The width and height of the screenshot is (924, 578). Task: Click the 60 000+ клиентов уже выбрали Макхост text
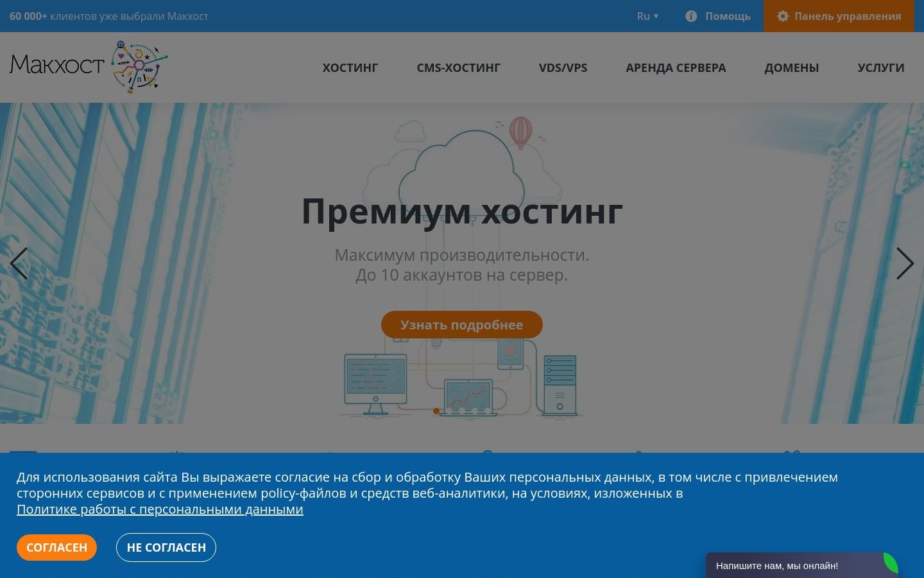click(109, 16)
